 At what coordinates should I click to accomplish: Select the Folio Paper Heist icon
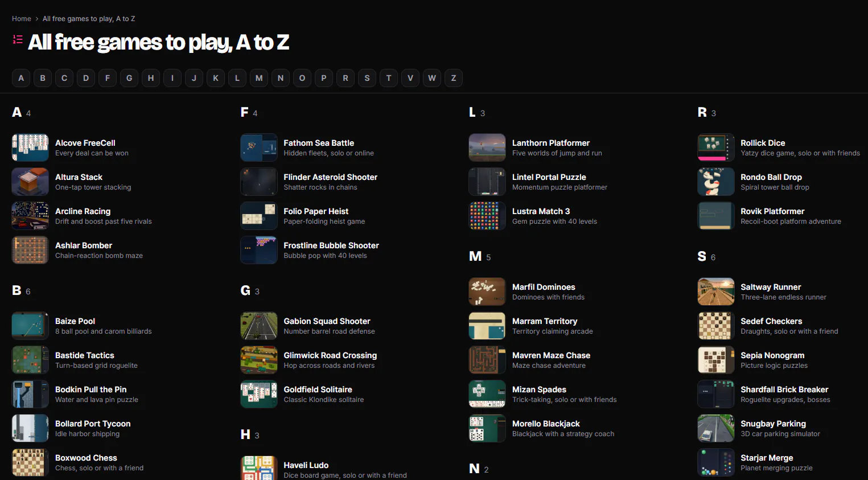(x=259, y=216)
